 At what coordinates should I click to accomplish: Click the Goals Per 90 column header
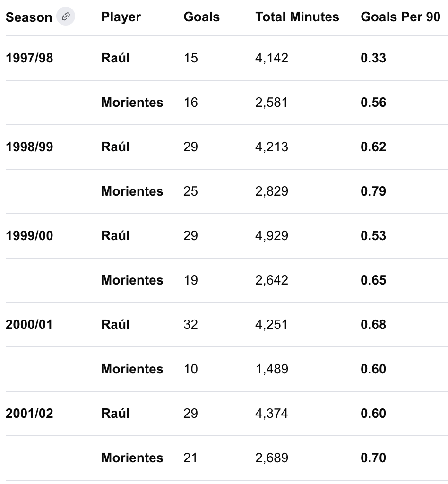click(x=400, y=17)
